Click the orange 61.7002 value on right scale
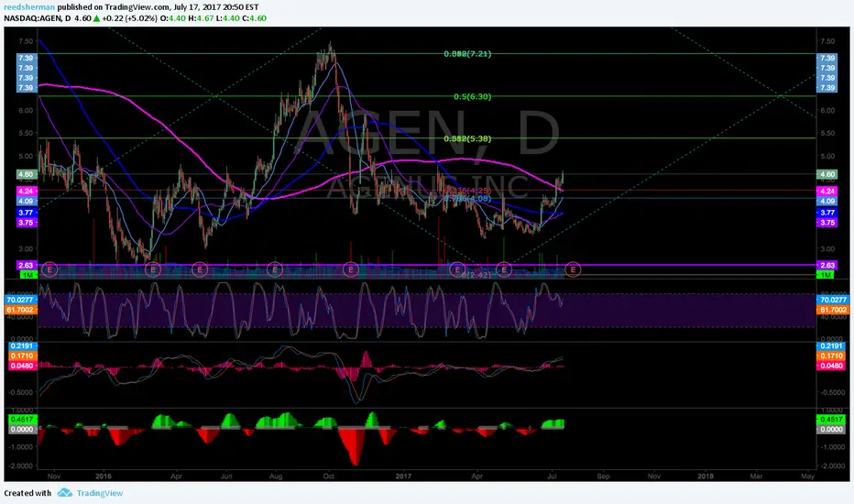854x504 pixels. pyautogui.click(x=833, y=310)
